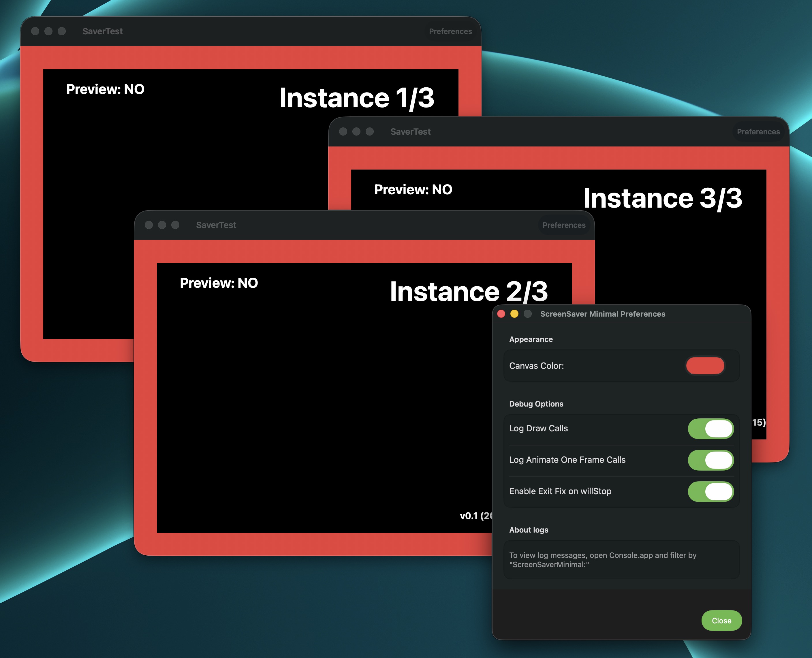Click the Debug Options section heading
812x658 pixels.
536,404
